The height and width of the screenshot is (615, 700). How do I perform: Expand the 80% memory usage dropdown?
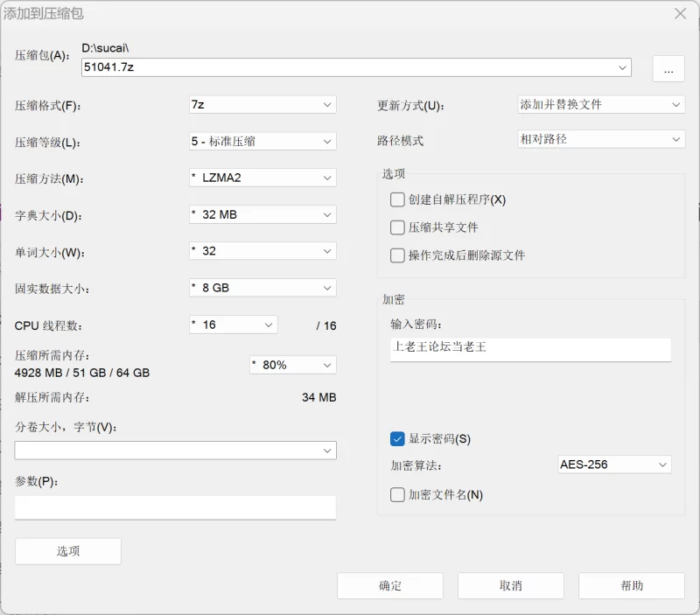pyautogui.click(x=292, y=365)
